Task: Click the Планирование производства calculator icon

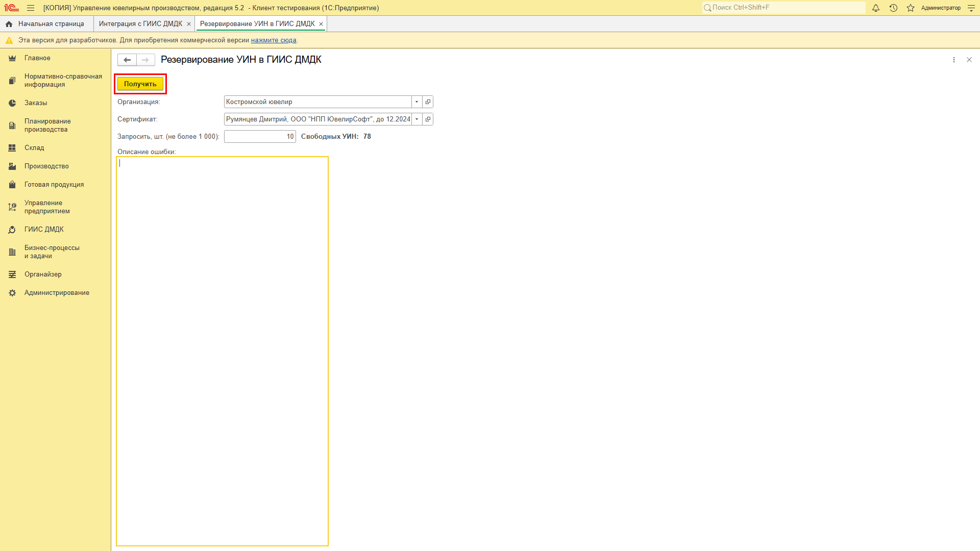Action: [x=12, y=126]
